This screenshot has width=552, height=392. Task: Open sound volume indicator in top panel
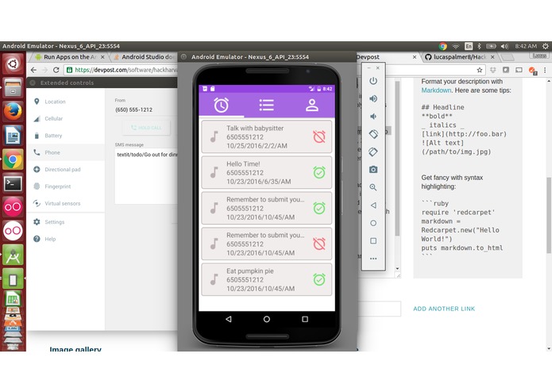click(504, 46)
